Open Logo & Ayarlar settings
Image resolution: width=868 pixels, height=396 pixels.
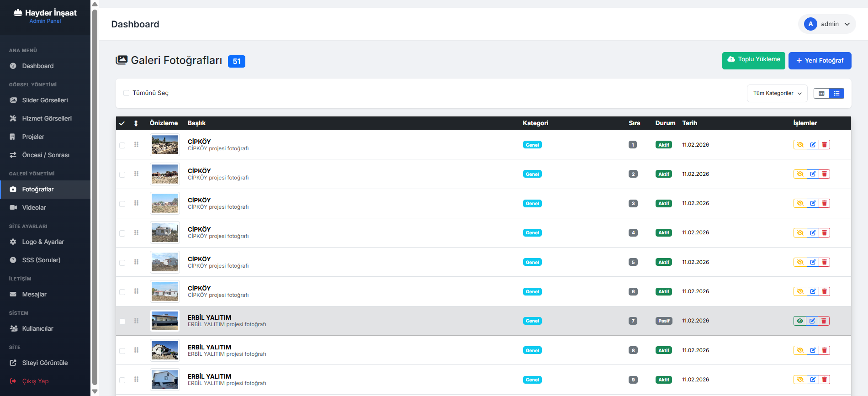(45, 242)
